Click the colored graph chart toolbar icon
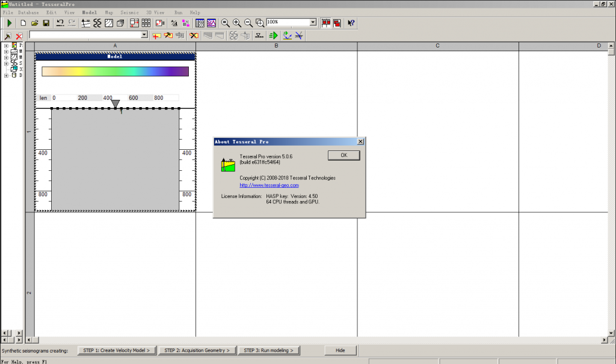The height and width of the screenshot is (364, 616). pyautogui.click(x=211, y=23)
